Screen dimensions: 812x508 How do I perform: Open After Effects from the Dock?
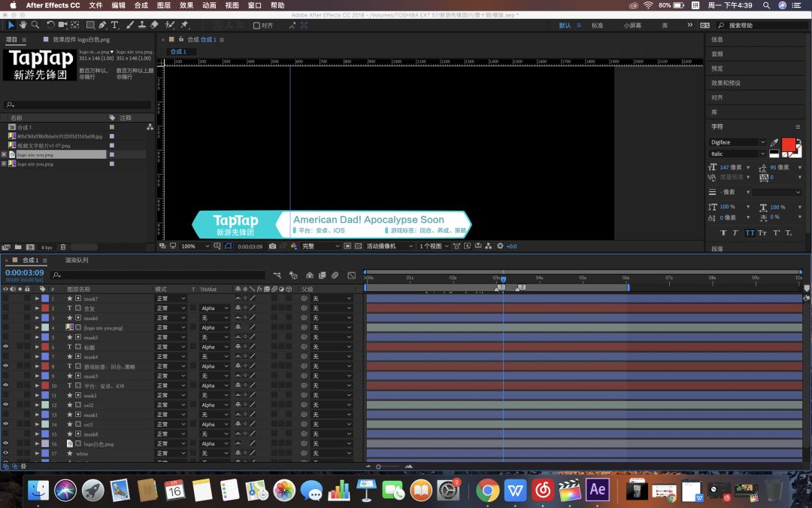598,490
